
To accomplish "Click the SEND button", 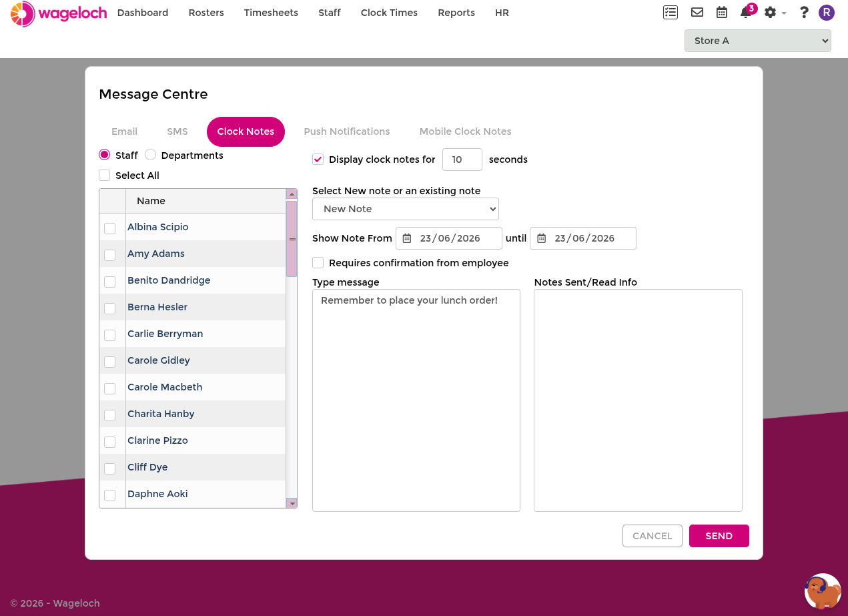I will coord(719,536).
